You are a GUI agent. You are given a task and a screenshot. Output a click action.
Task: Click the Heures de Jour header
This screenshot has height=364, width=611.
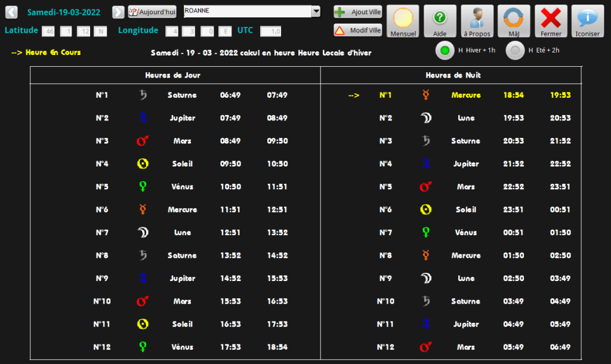tap(173, 75)
